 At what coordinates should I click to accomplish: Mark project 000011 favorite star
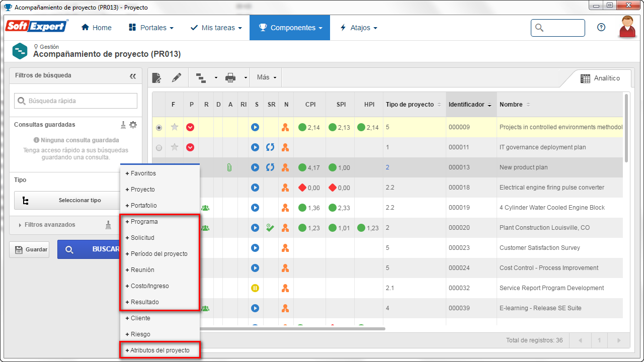(175, 147)
